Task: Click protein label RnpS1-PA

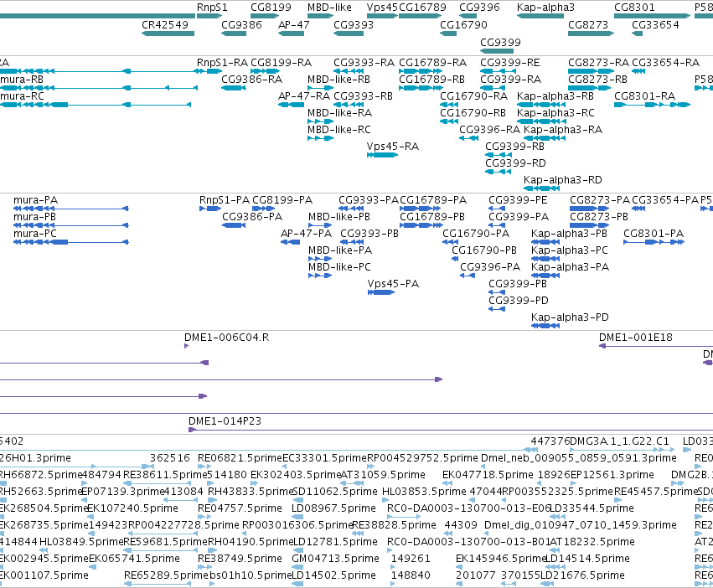Action: pyautogui.click(x=225, y=200)
